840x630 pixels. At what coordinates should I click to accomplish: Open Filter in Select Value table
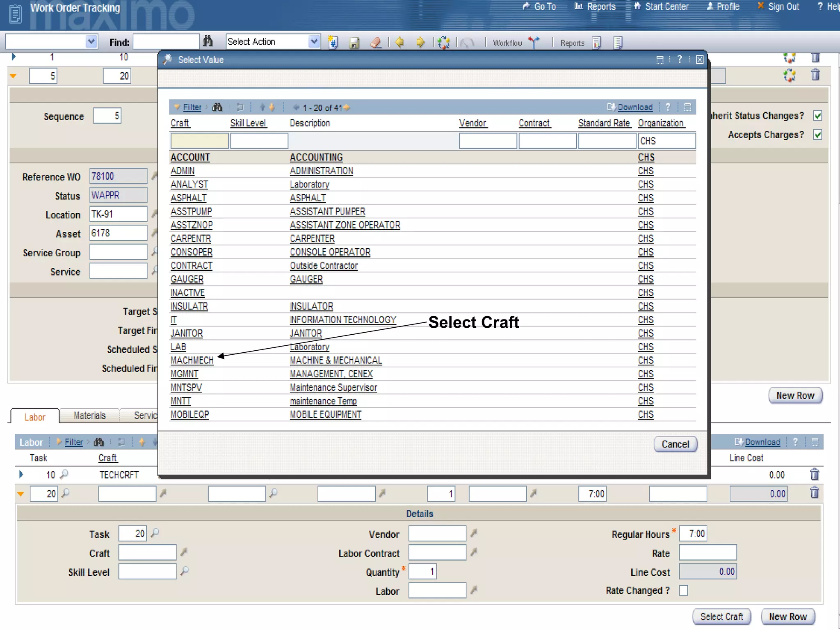(192, 107)
